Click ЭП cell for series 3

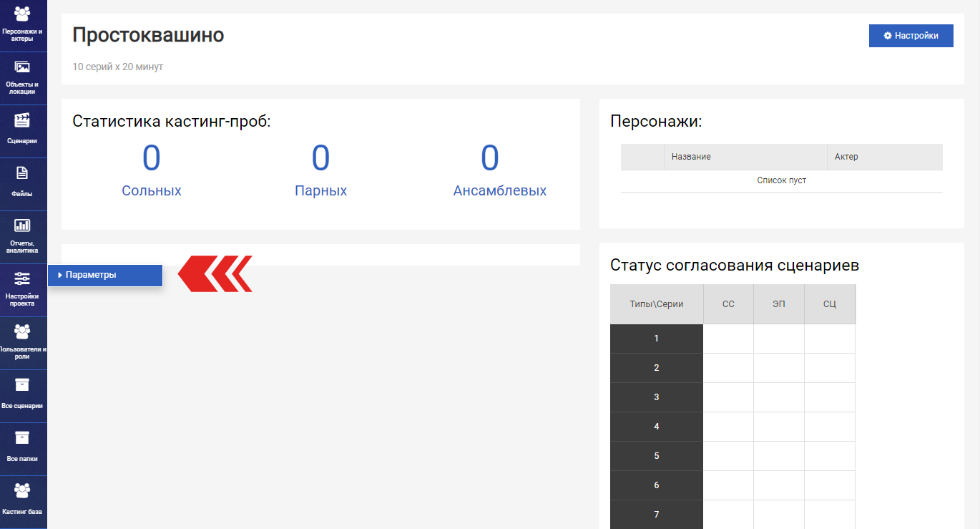[x=779, y=397]
